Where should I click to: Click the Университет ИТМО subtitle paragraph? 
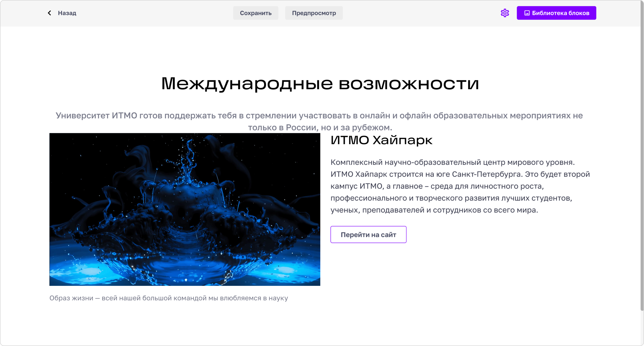319,121
